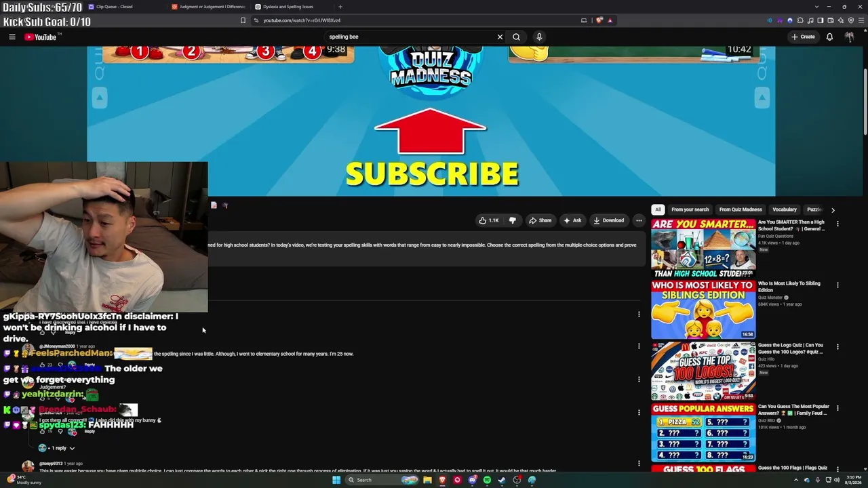Like the video with thumbs up
Viewport: 868px width, 488px height.
pos(489,220)
